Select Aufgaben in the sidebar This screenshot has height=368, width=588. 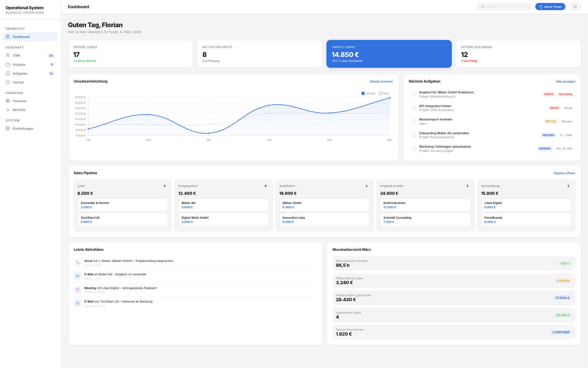[20, 73]
